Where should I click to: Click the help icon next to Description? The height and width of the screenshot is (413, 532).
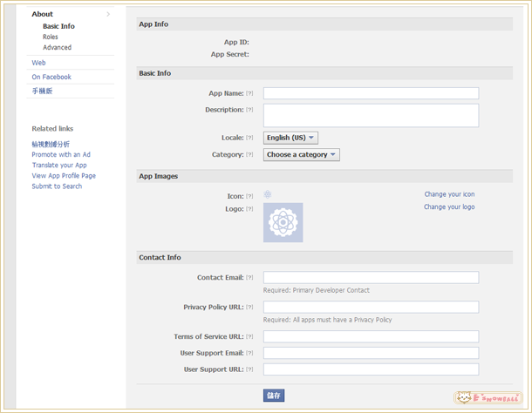(x=249, y=110)
